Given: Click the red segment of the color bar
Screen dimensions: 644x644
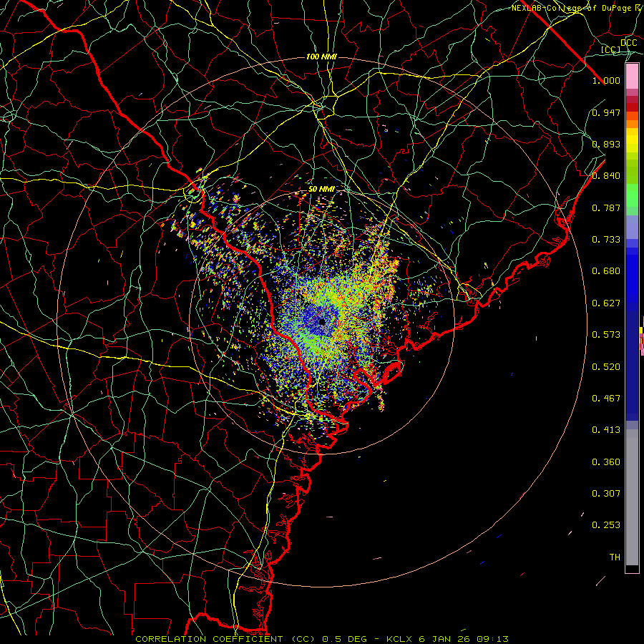Looking at the screenshot, I should coord(632,107).
